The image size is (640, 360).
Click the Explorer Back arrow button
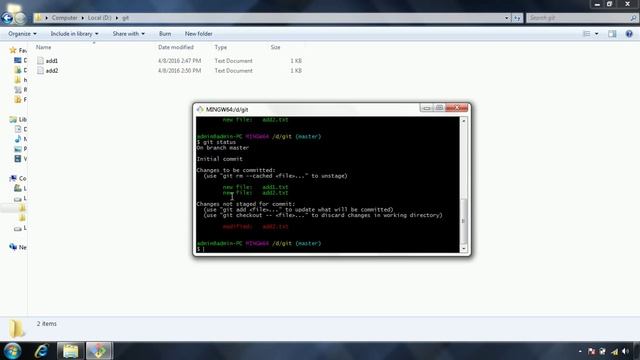click(x=7, y=18)
